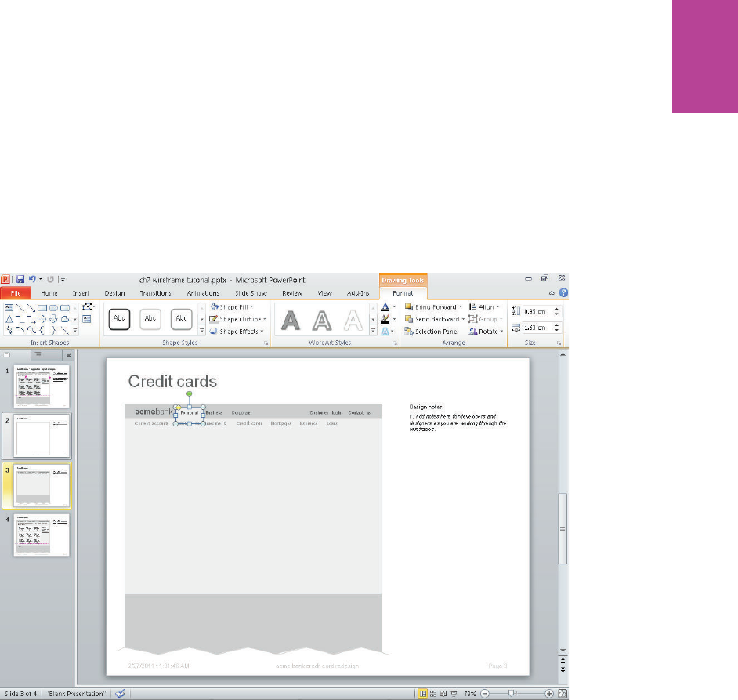
Task: Open Format Shape dialog launcher in Shape Styles
Action: (x=266, y=343)
